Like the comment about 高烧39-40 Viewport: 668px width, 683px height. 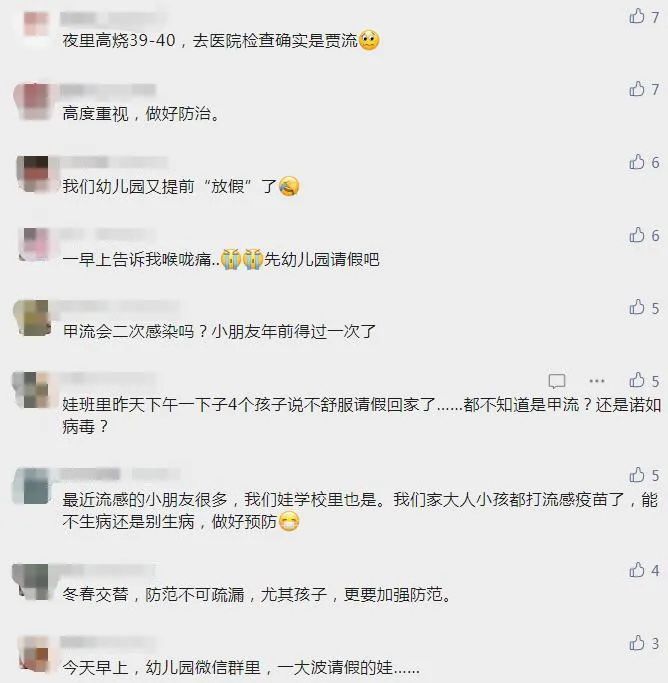[x=637, y=17]
